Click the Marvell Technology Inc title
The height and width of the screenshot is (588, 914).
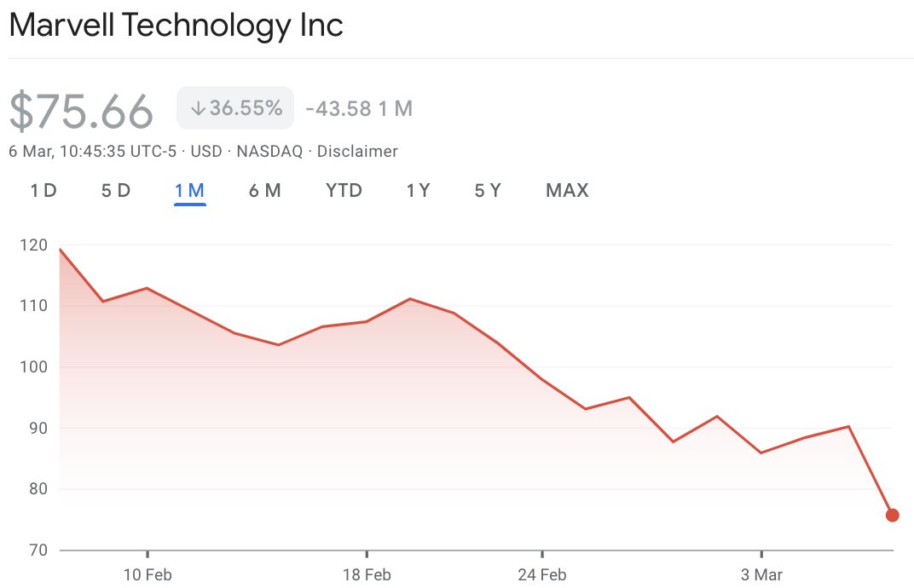click(x=176, y=26)
